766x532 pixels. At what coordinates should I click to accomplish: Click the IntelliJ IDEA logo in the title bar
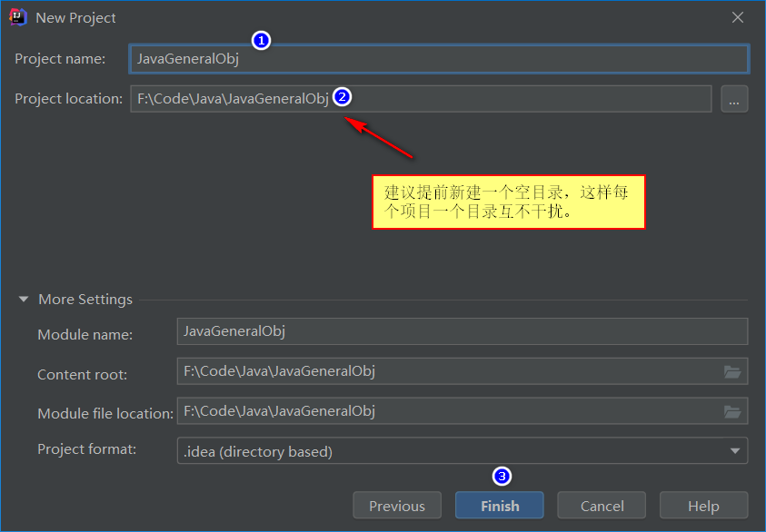(17, 16)
